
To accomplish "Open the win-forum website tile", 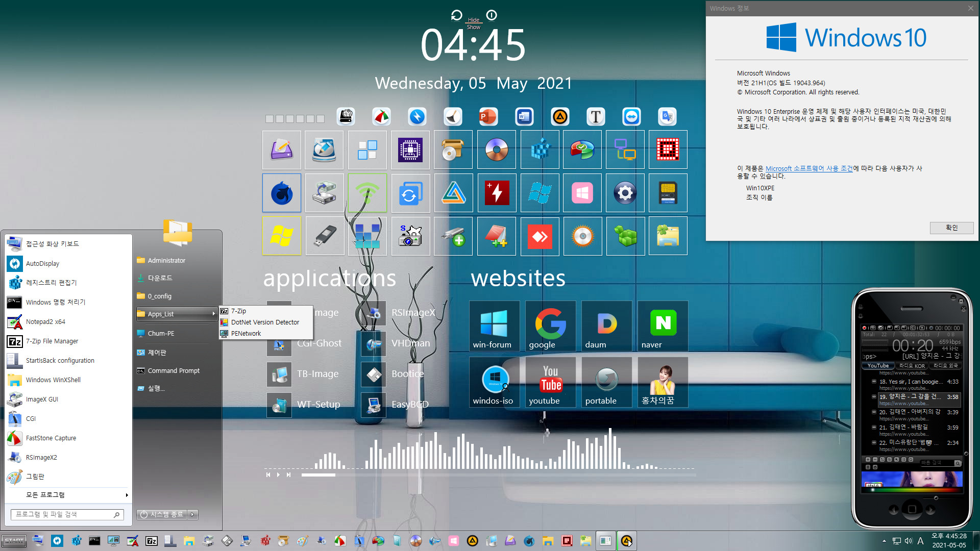I will pos(494,326).
